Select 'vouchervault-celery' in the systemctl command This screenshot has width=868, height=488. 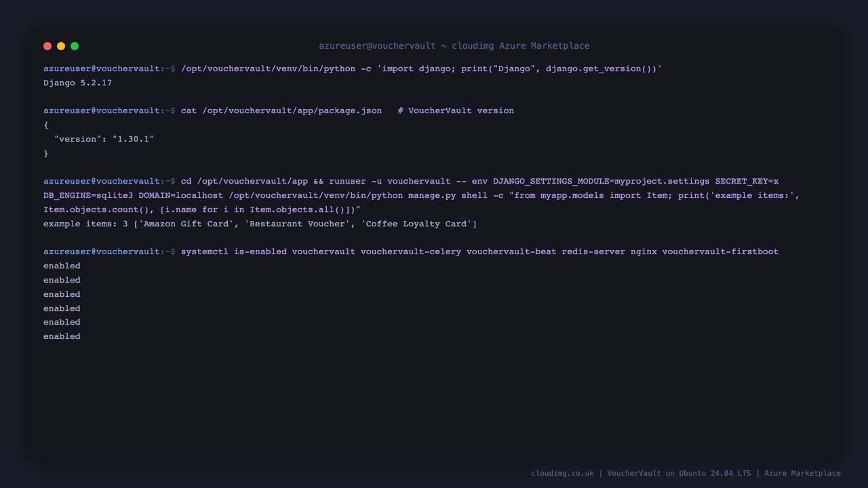pos(411,251)
